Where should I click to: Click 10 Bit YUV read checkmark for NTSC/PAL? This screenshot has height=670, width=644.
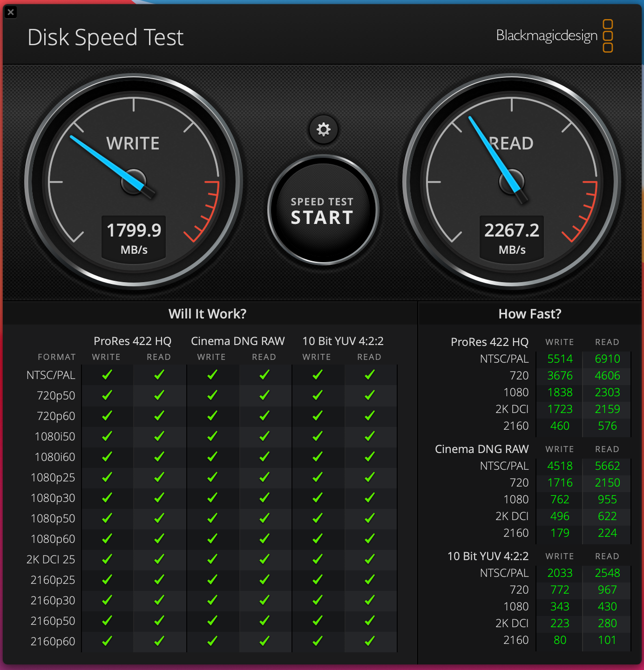pos(370,375)
